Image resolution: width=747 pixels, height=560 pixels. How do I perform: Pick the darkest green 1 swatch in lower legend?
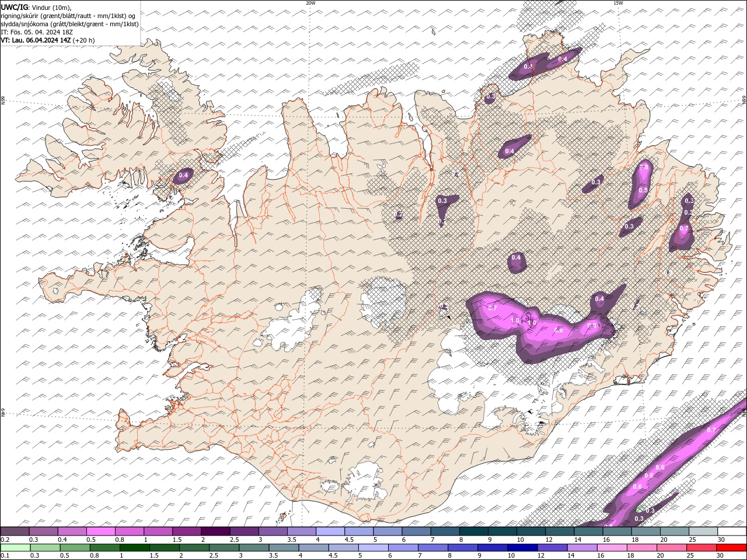pyautogui.click(x=134, y=547)
